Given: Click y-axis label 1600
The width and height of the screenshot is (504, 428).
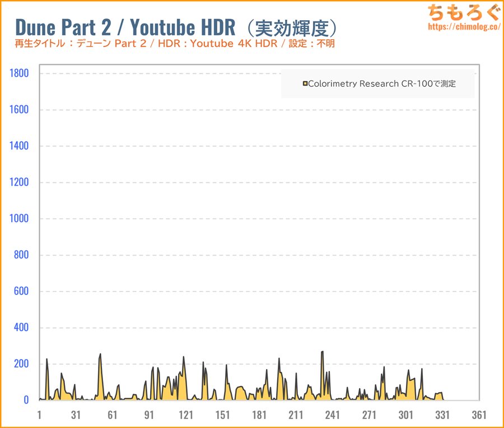Looking at the screenshot, I should [19, 110].
